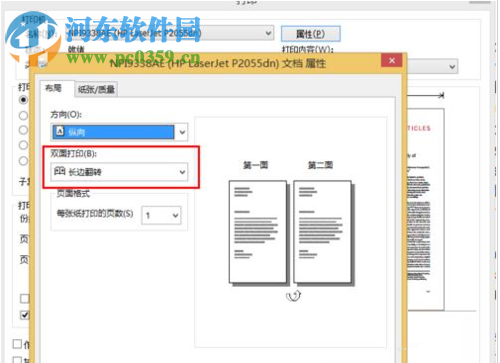The image size is (500, 363).
Task: Close the document properties dialog
Action: 392,60
